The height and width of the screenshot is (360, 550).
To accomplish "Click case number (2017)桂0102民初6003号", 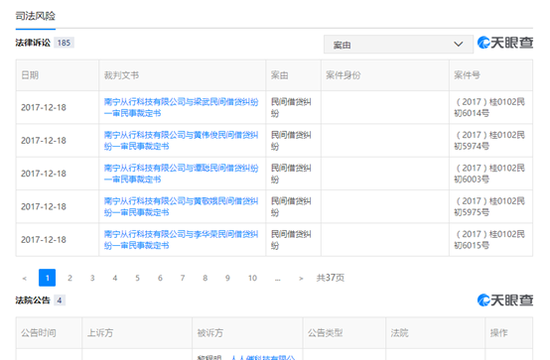I will (490, 173).
